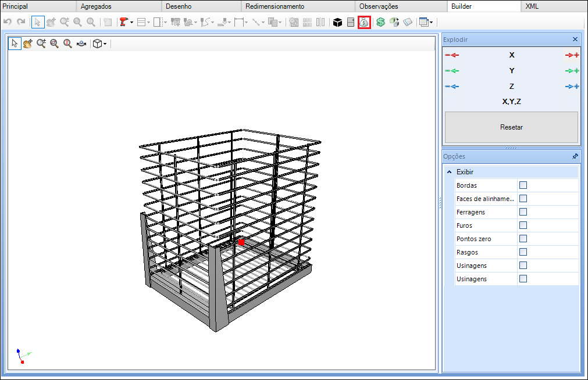Click the XYZ axis indicator in viewport corner
Image resolution: width=588 pixels, height=380 pixels.
pyautogui.click(x=24, y=356)
